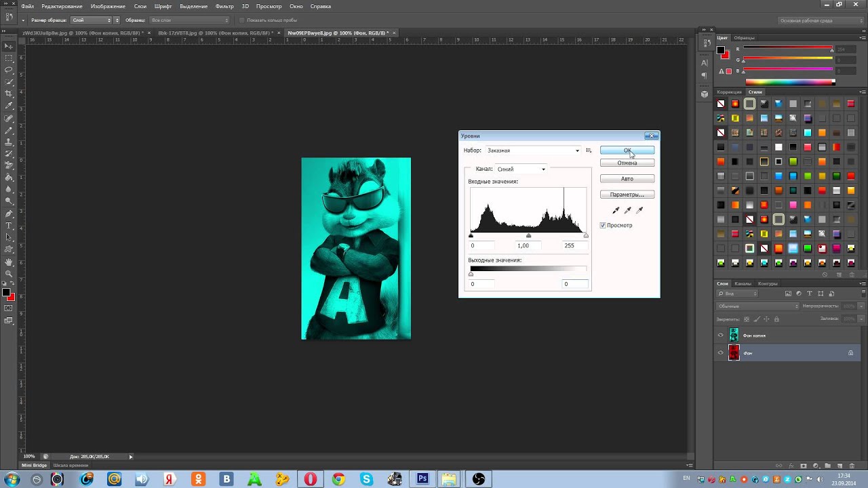Select the Crop tool
This screenshot has width=868, height=488.
point(9,94)
